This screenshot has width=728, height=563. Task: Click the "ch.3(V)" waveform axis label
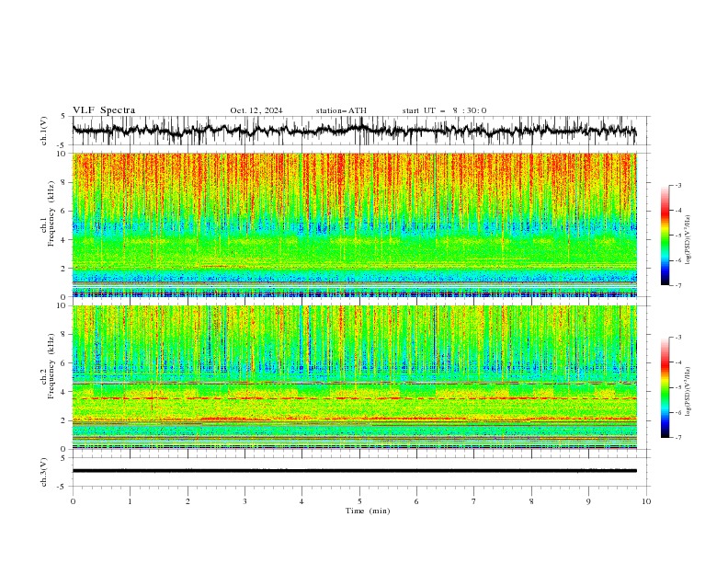coord(44,472)
